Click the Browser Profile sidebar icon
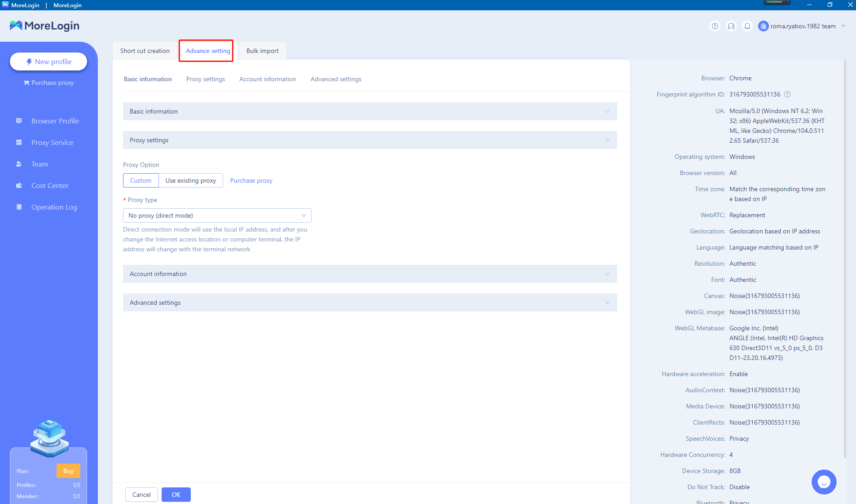Image resolution: width=856 pixels, height=504 pixels. pyautogui.click(x=19, y=121)
